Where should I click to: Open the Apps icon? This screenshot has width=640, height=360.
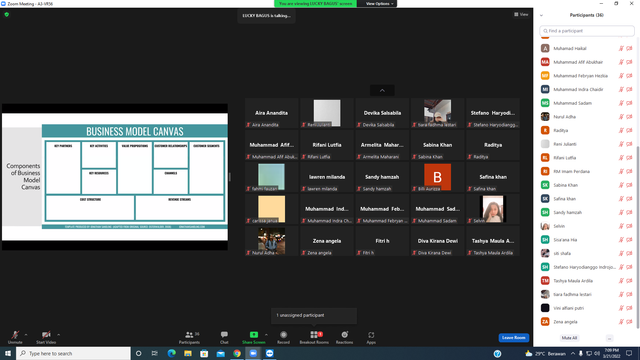[x=371, y=335]
